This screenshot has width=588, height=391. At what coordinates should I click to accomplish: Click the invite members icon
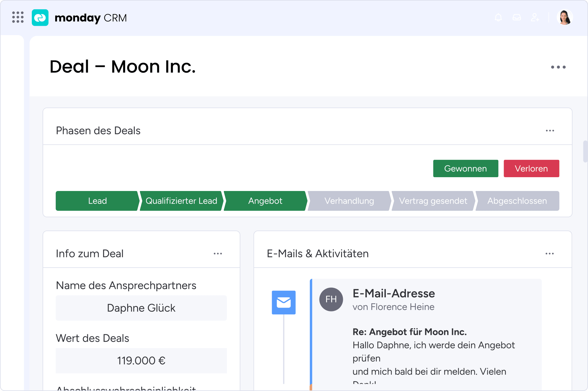[x=535, y=18]
